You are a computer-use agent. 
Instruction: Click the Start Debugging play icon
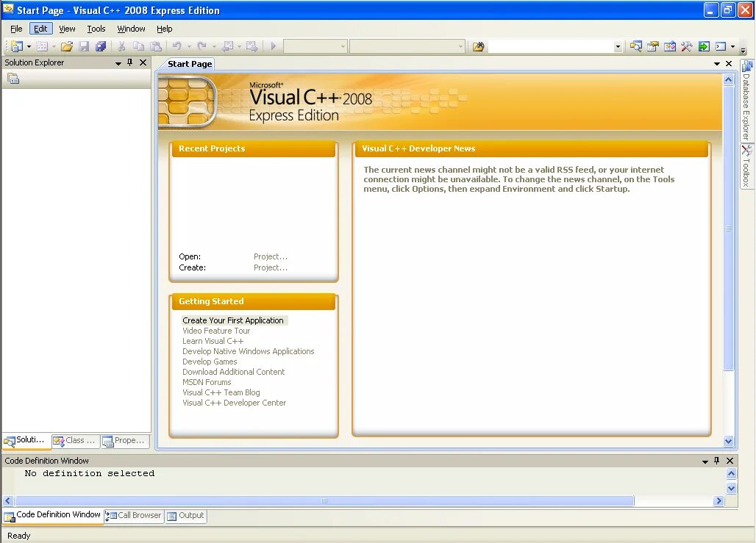274,46
